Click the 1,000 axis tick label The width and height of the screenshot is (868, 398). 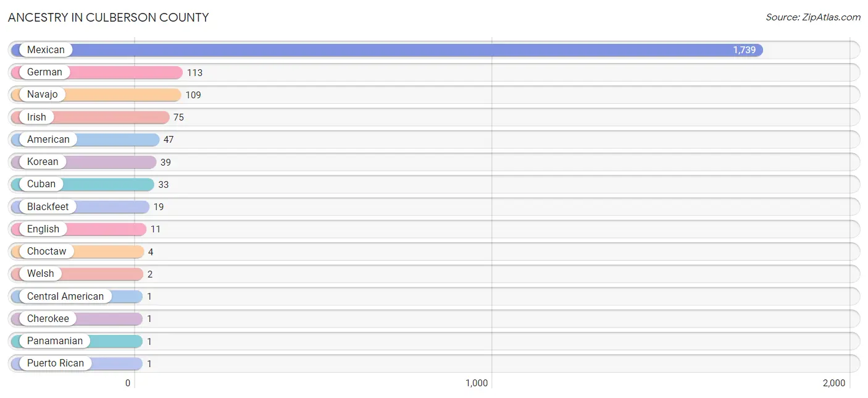(x=477, y=383)
